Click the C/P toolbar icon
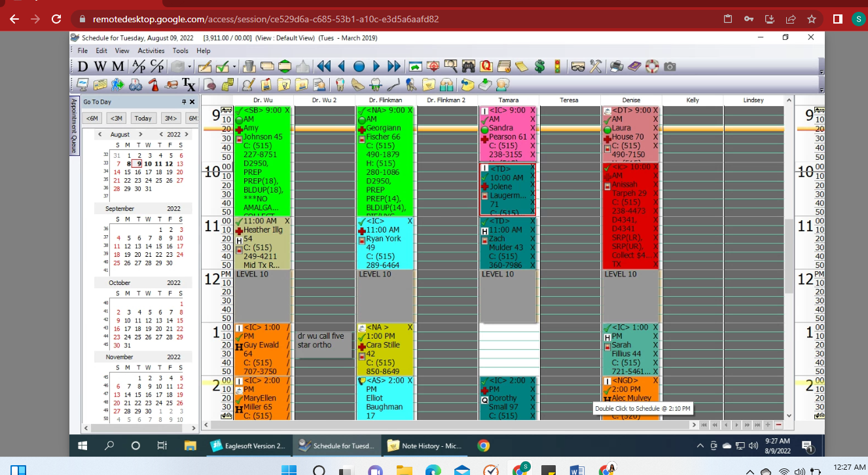Screen dimensions: 868x475 pyautogui.click(x=157, y=66)
